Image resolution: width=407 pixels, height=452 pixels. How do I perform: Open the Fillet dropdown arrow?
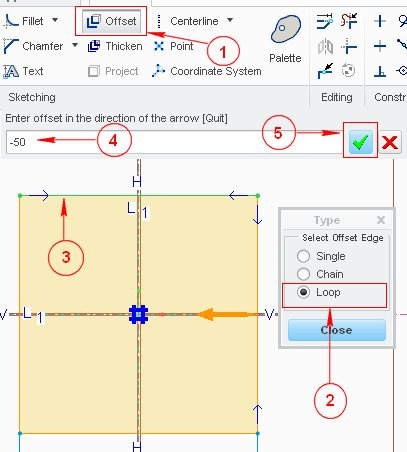pos(55,20)
